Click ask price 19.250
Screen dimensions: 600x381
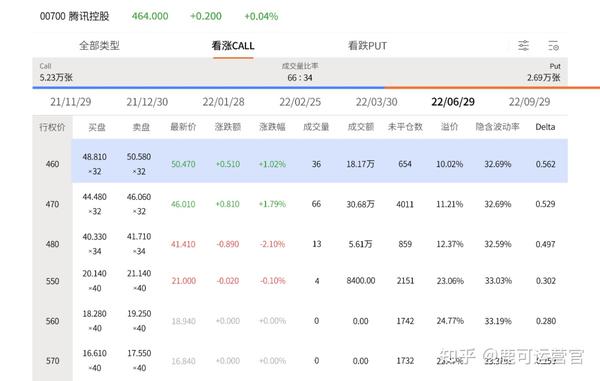(x=139, y=314)
